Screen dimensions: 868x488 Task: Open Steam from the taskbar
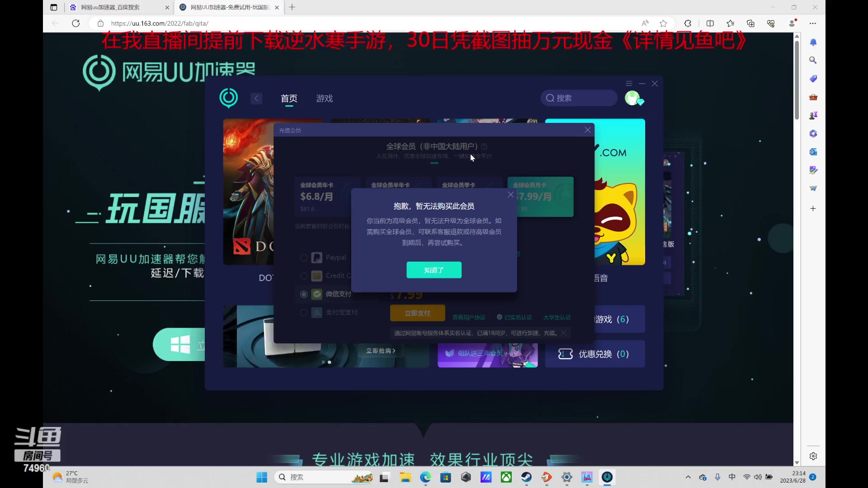click(x=526, y=477)
